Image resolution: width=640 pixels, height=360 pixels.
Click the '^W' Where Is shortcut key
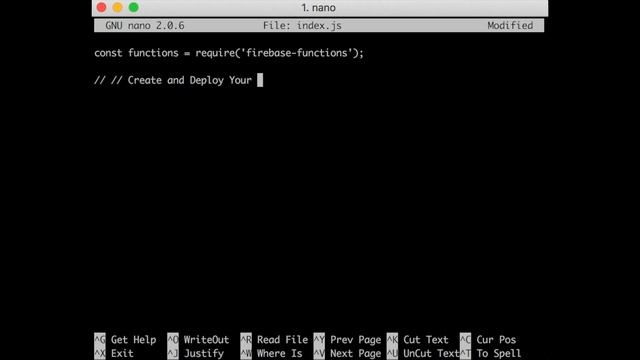coord(246,353)
